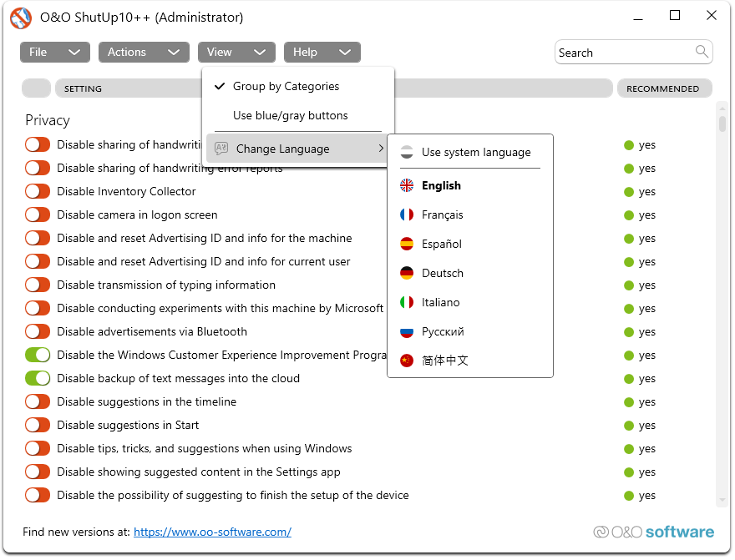
Task: Pick the Russian flag icon
Action: (x=407, y=332)
